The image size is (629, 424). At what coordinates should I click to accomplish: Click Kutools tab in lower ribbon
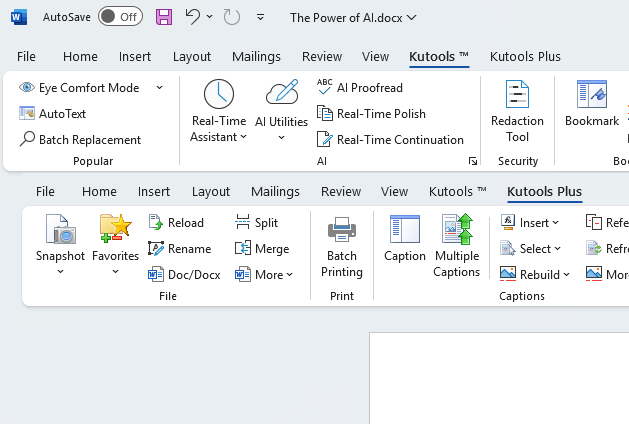pyautogui.click(x=458, y=192)
